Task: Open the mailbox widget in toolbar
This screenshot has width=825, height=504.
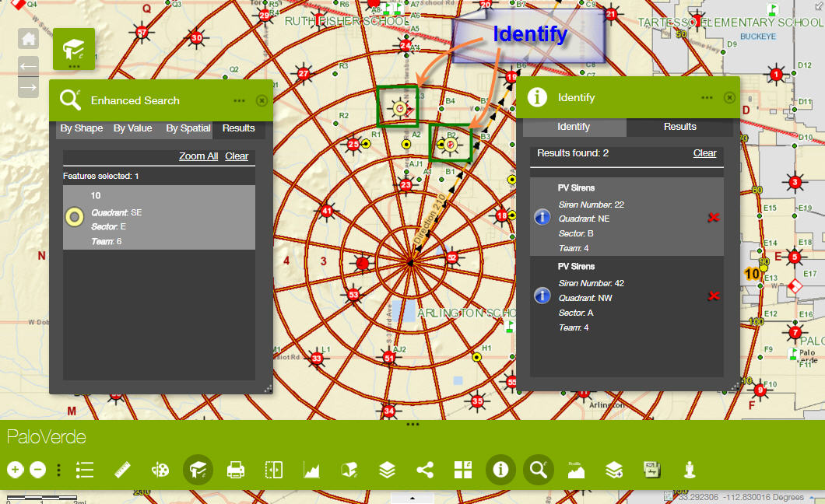Action: point(349,469)
